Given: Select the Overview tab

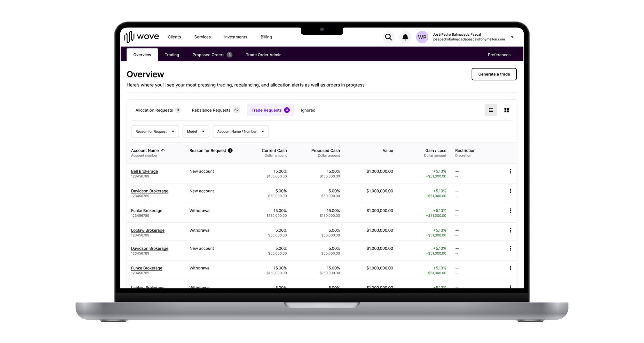Looking at the screenshot, I should pos(142,55).
